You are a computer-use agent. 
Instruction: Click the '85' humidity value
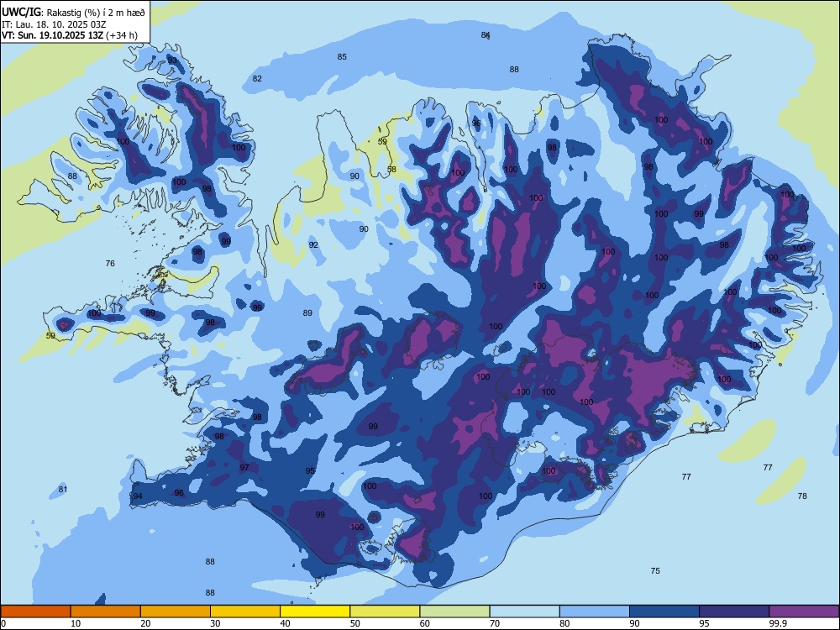[x=342, y=56]
